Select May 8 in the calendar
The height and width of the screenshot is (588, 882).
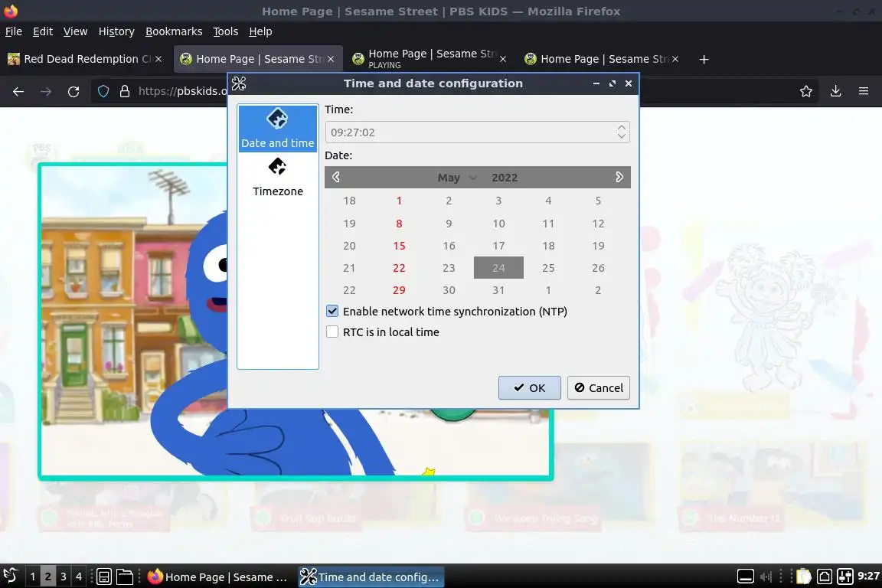pyautogui.click(x=399, y=224)
